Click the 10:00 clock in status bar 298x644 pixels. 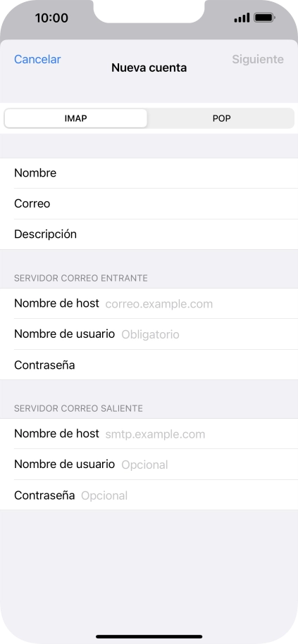tap(51, 18)
